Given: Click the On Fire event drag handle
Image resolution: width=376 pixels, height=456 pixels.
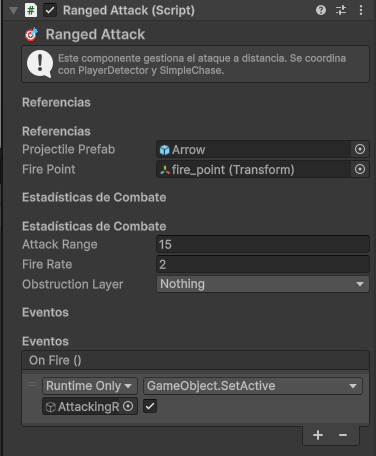Looking at the screenshot, I should (32, 384).
